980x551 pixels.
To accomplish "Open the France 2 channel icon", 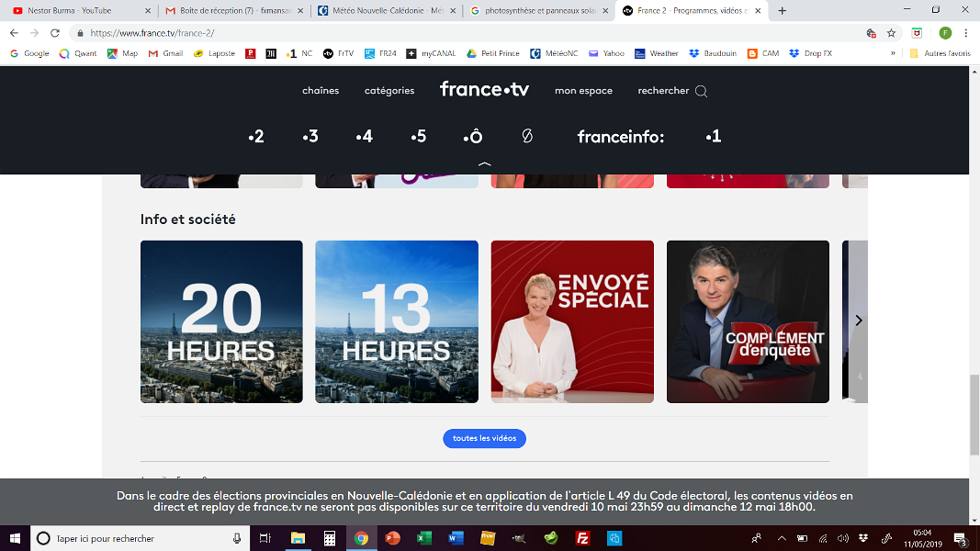I will (256, 137).
